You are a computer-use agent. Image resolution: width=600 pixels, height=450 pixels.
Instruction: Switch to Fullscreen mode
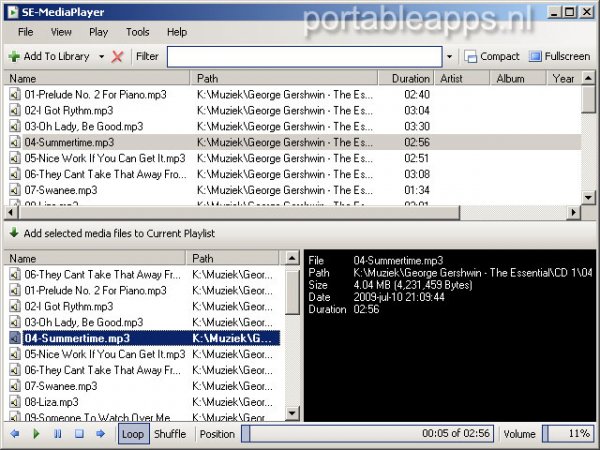click(x=559, y=57)
